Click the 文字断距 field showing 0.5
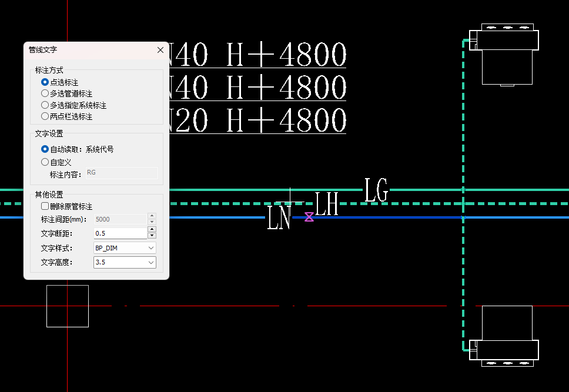The width and height of the screenshot is (569, 392). [x=120, y=233]
